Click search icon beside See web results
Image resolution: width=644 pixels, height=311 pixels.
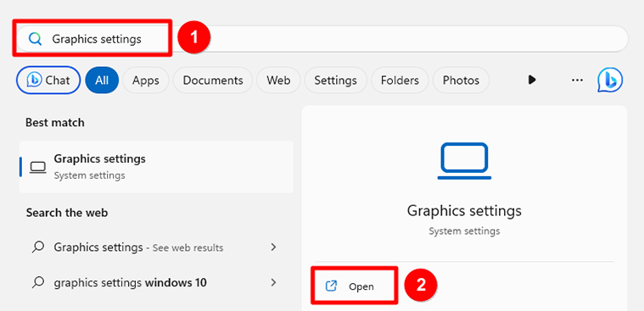tap(38, 247)
